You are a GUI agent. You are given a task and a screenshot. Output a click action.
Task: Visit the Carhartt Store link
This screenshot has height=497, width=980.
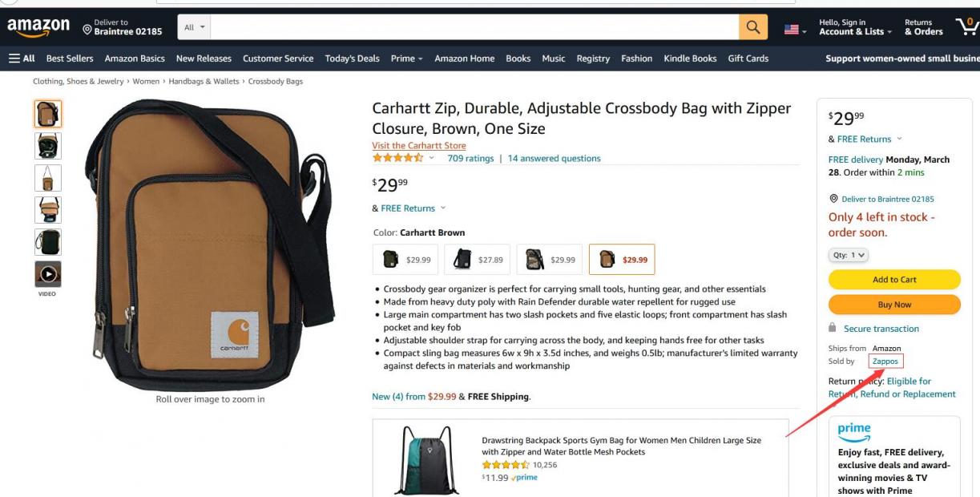point(419,146)
